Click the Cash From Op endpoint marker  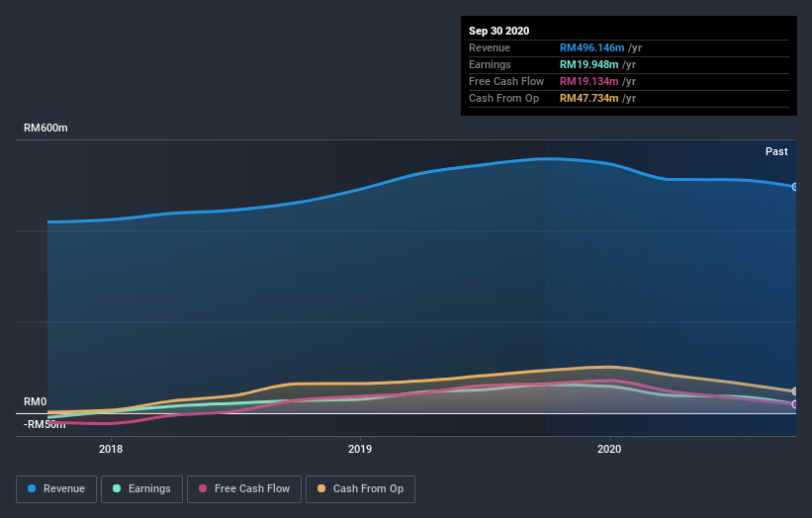795,391
